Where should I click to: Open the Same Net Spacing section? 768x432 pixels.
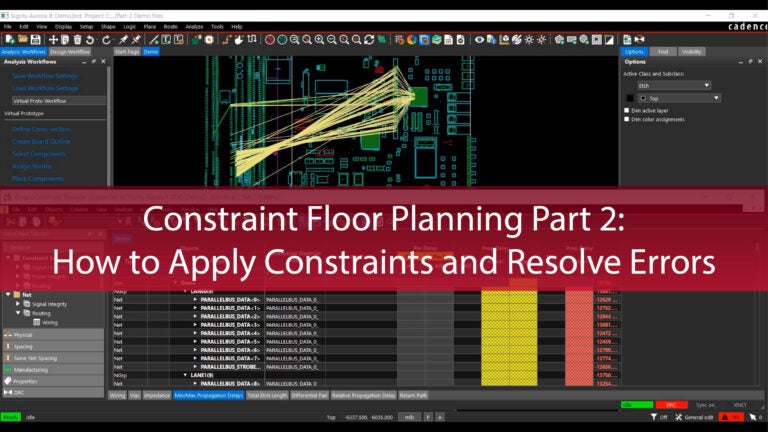click(53, 359)
